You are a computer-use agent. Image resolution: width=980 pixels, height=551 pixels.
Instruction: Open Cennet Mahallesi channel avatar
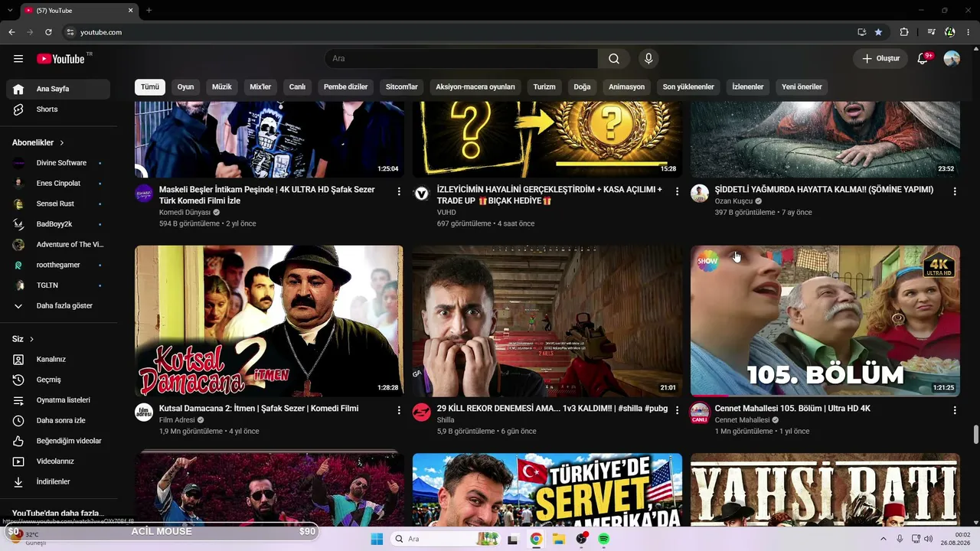[x=700, y=412]
